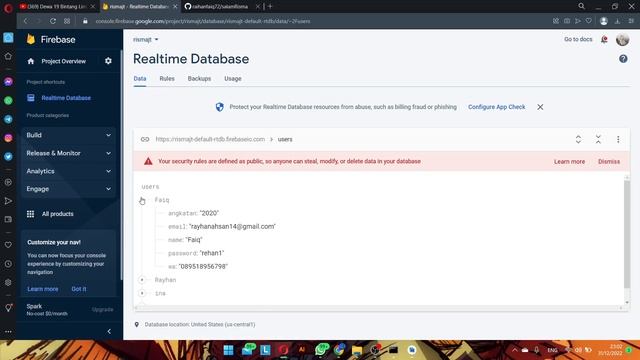640x360 pixels.
Task: Click the wa value "089518956798"
Action: 203,267
